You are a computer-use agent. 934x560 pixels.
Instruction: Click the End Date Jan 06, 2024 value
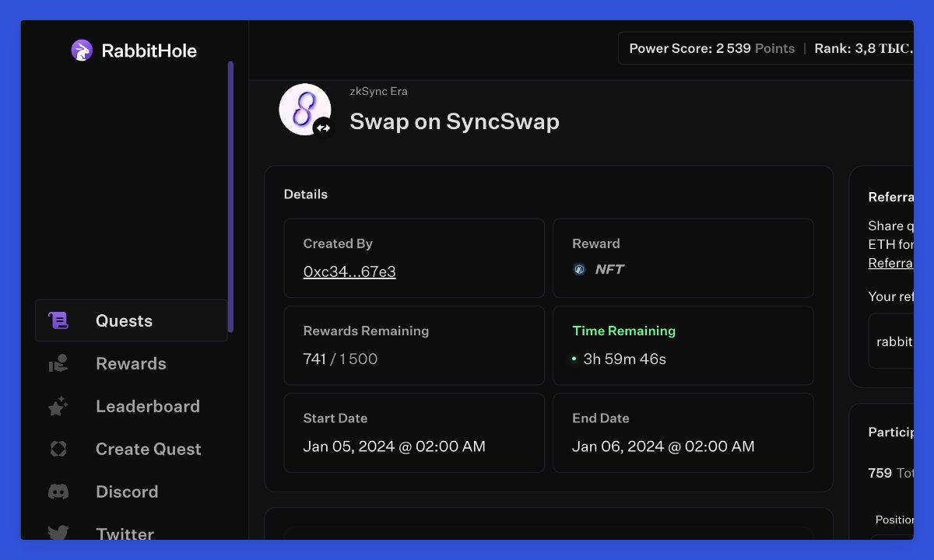click(663, 446)
